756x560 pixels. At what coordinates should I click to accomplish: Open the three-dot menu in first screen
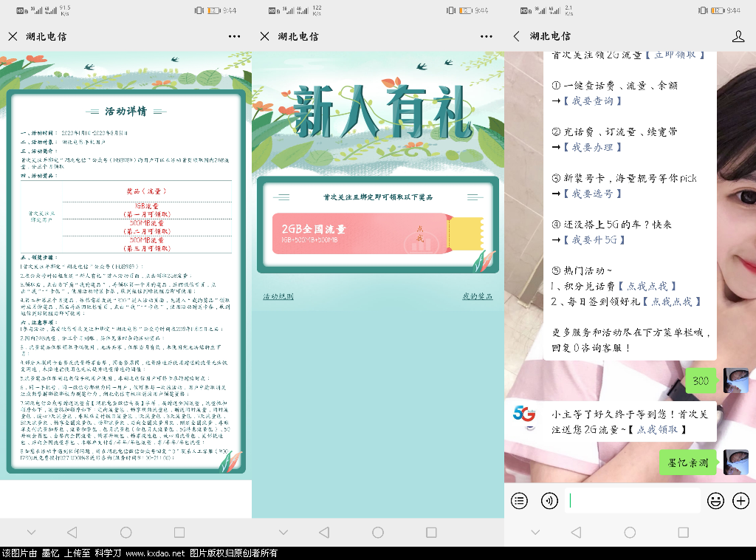(x=234, y=36)
